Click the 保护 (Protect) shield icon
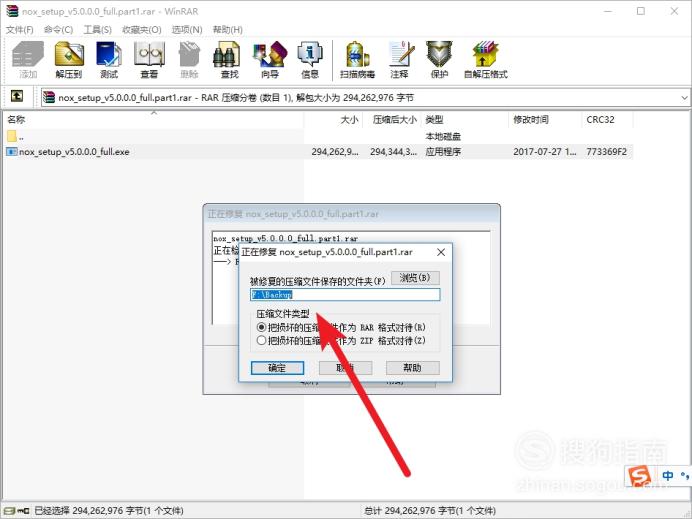 coord(439,60)
